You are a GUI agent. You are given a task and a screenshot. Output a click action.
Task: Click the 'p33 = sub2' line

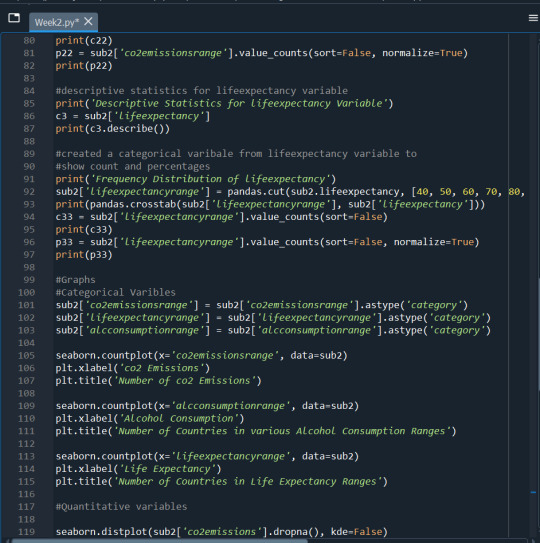pyautogui.click(x=267, y=242)
